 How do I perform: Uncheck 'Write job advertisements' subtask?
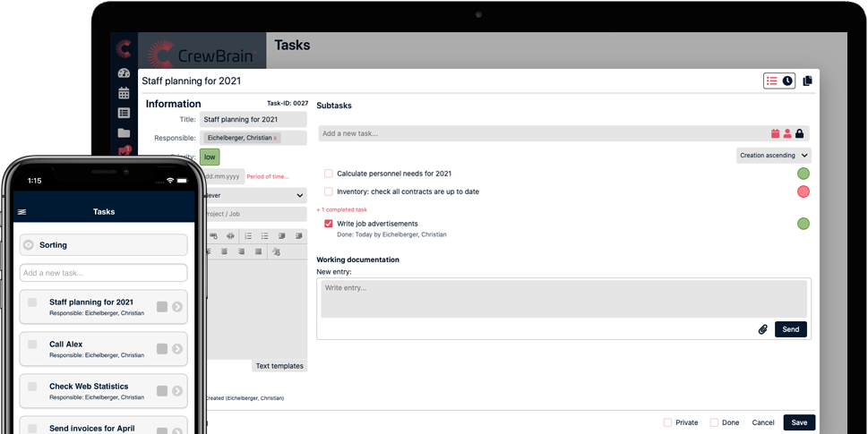tap(329, 224)
